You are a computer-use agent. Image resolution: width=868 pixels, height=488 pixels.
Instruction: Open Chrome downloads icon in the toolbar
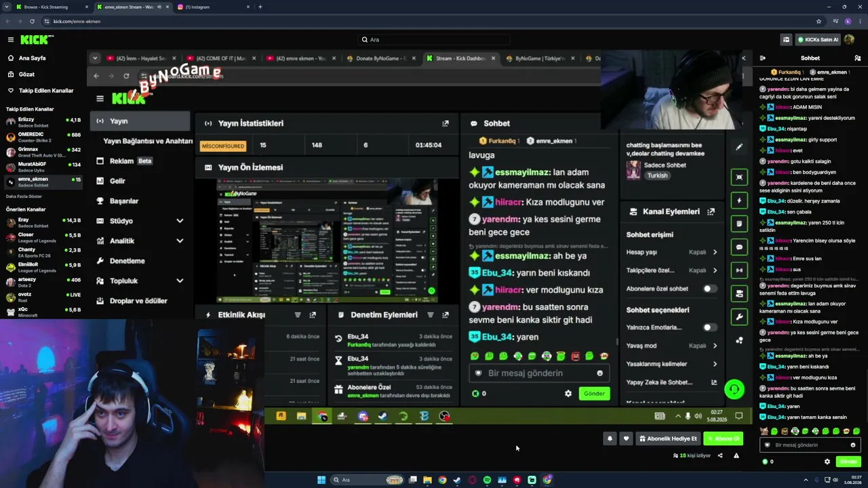tap(834, 21)
